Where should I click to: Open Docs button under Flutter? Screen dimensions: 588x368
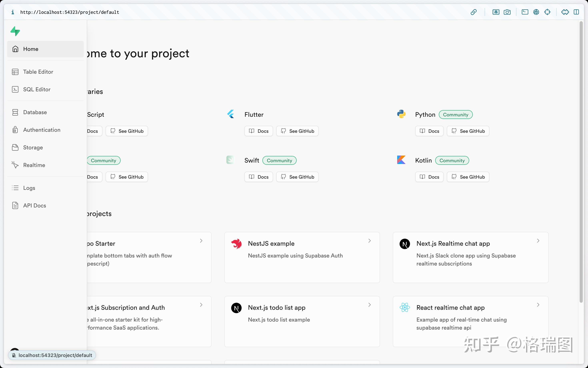click(259, 131)
